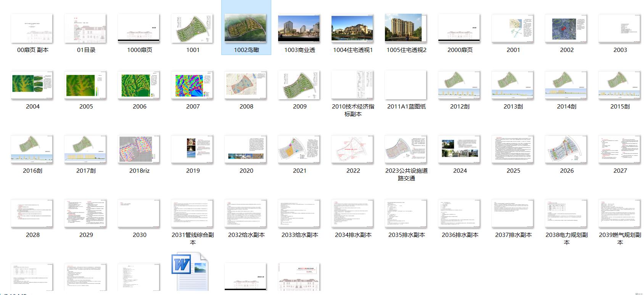Select the Word document file icon
Image resolution: width=644 pixels, height=295 pixels.
click(x=190, y=271)
